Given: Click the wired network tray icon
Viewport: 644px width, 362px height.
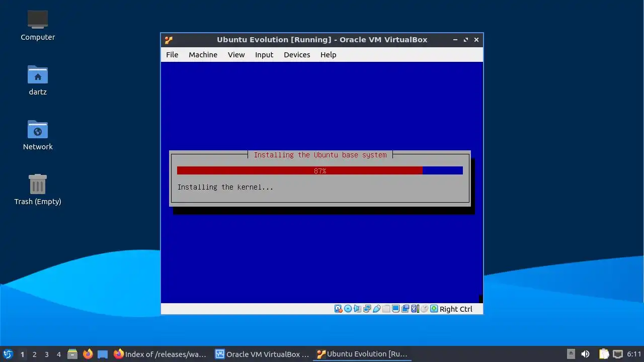Looking at the screenshot, I should pyautogui.click(x=618, y=354).
